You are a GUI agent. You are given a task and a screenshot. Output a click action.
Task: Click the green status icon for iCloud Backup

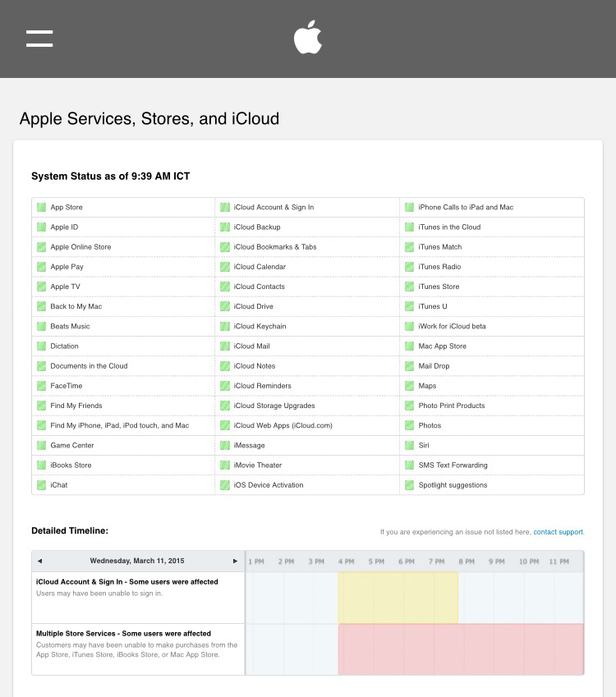(225, 227)
